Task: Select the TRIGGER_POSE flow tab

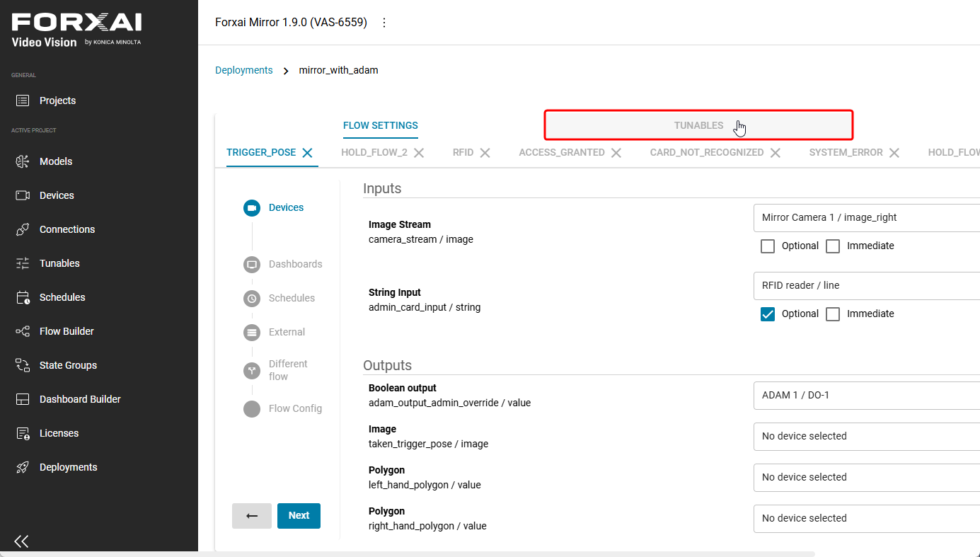Action: tap(261, 152)
